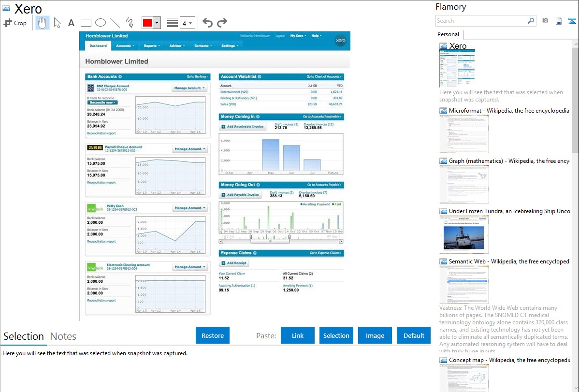The width and height of the screenshot is (579, 392).
Task: Open the color picker dropdown arrow
Action: (x=157, y=23)
